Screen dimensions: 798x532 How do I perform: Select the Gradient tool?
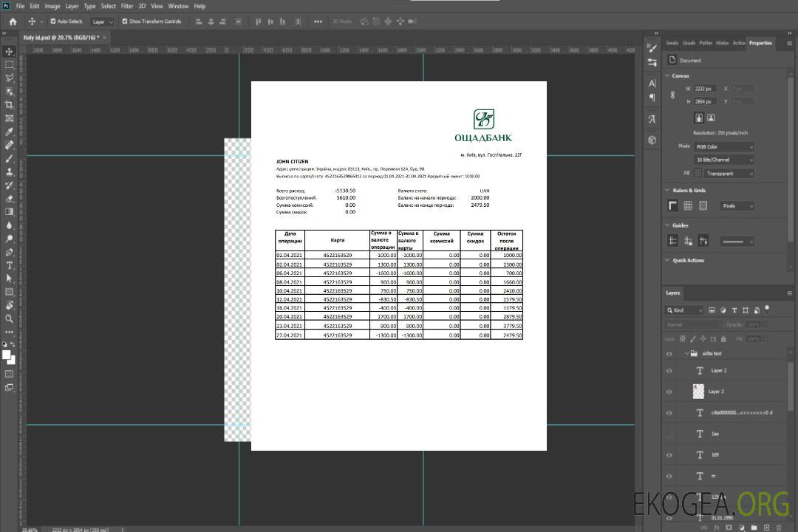(x=9, y=212)
